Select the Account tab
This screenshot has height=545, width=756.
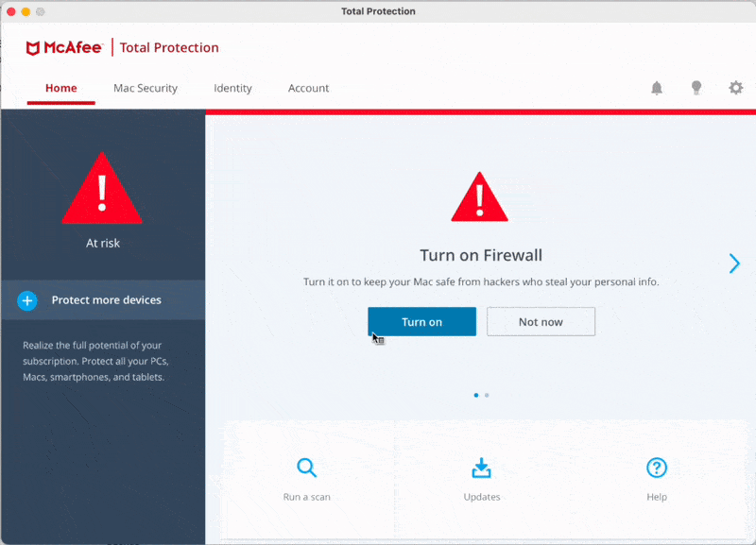tap(309, 88)
